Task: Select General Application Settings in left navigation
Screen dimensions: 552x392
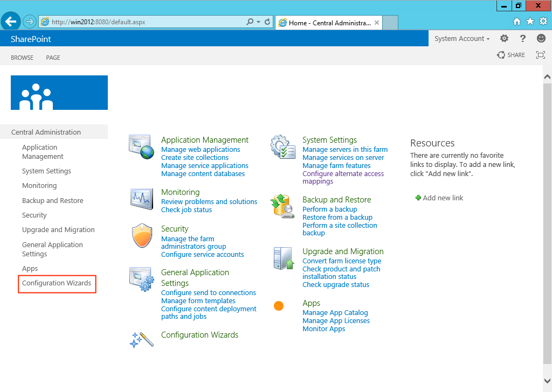Action: (x=52, y=249)
